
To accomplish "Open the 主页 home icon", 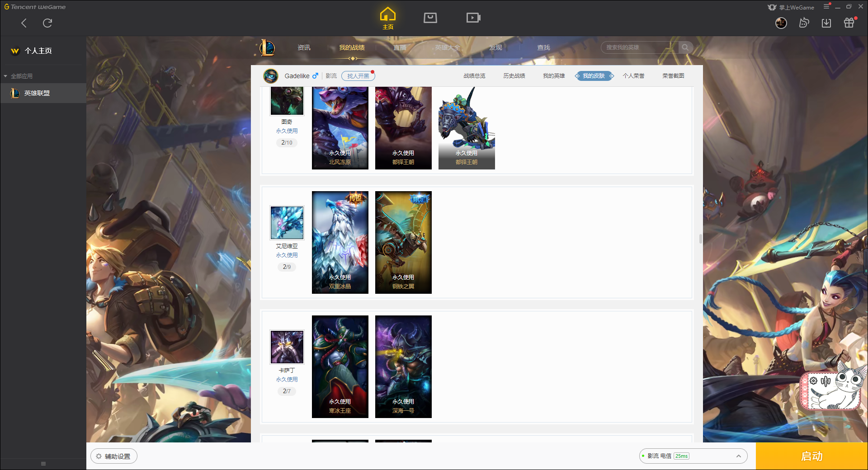I will tap(388, 19).
